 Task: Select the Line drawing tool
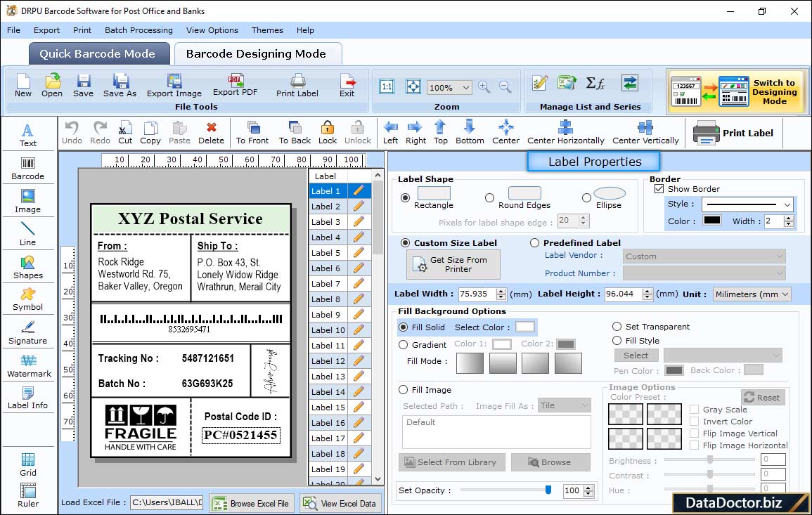[28, 234]
